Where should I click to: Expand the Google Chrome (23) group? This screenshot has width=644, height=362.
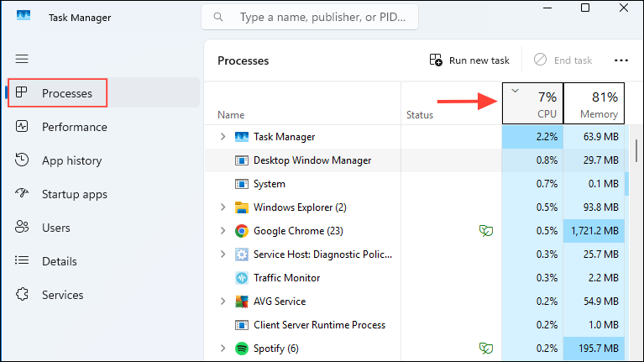pos(223,230)
